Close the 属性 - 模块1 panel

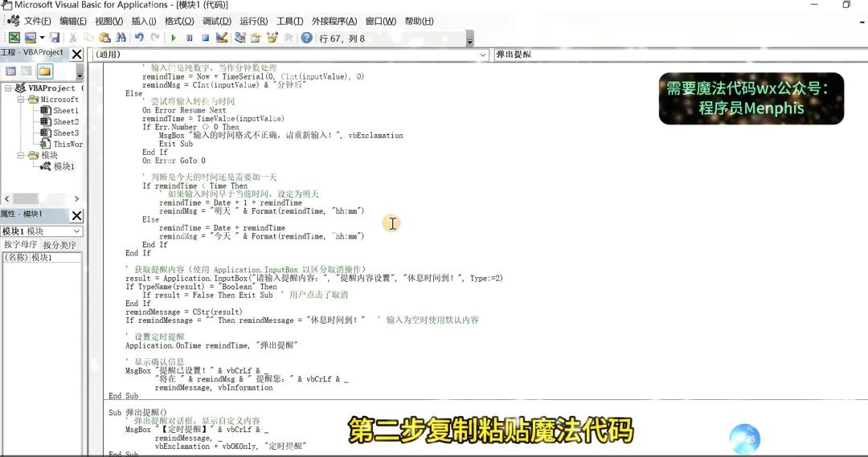point(77,215)
